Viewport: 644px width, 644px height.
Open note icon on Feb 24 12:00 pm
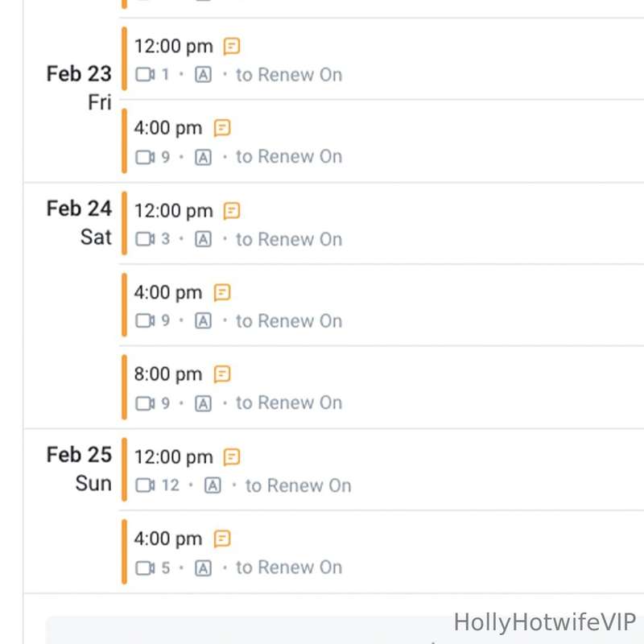[232, 211]
